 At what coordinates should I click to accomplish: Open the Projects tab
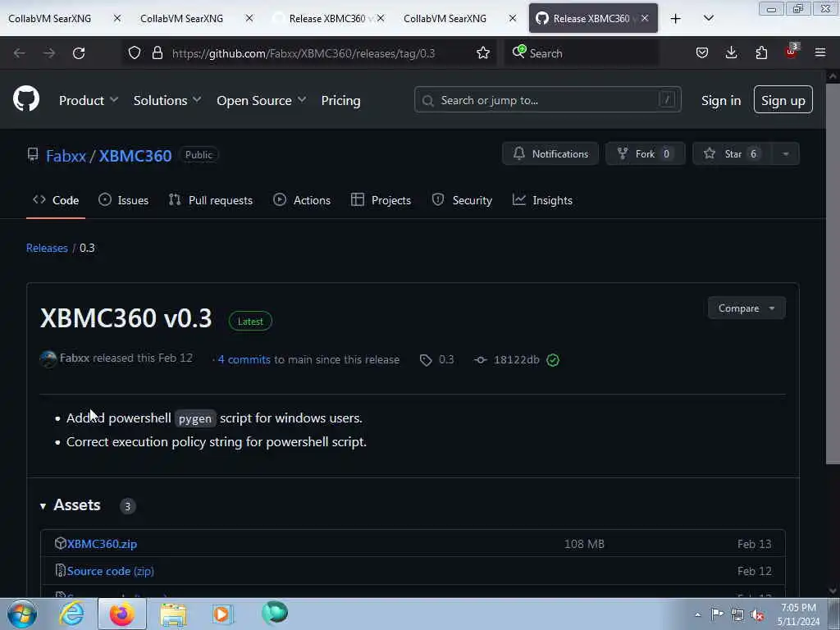pos(381,200)
